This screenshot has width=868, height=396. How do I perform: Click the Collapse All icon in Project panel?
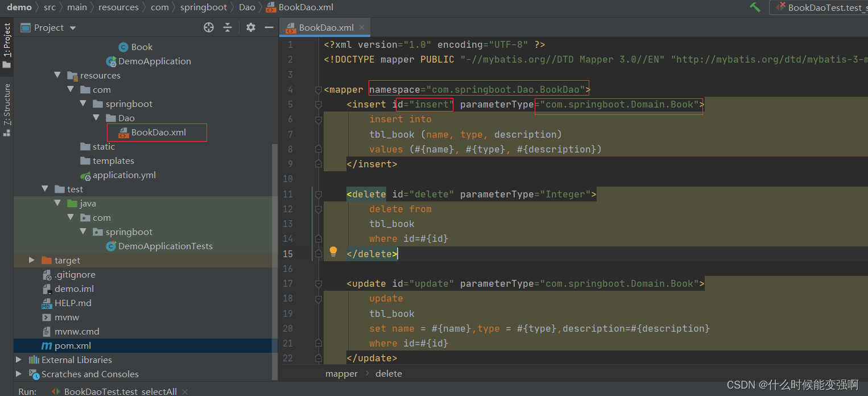point(228,27)
